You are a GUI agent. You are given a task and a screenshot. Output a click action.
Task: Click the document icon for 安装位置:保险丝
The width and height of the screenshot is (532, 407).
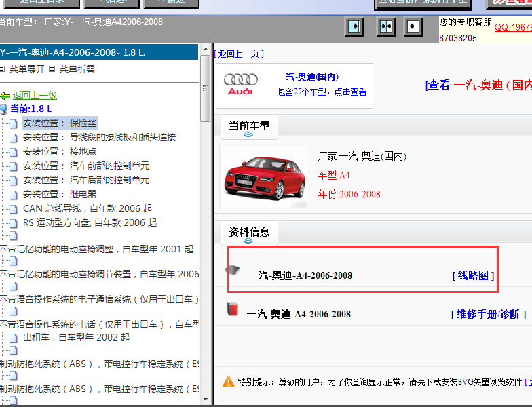coord(14,123)
